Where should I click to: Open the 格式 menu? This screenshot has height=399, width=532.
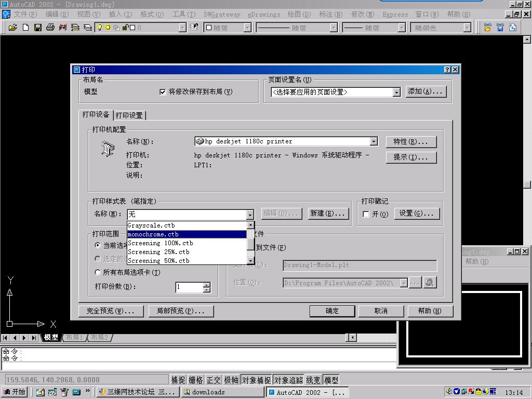coord(152,14)
